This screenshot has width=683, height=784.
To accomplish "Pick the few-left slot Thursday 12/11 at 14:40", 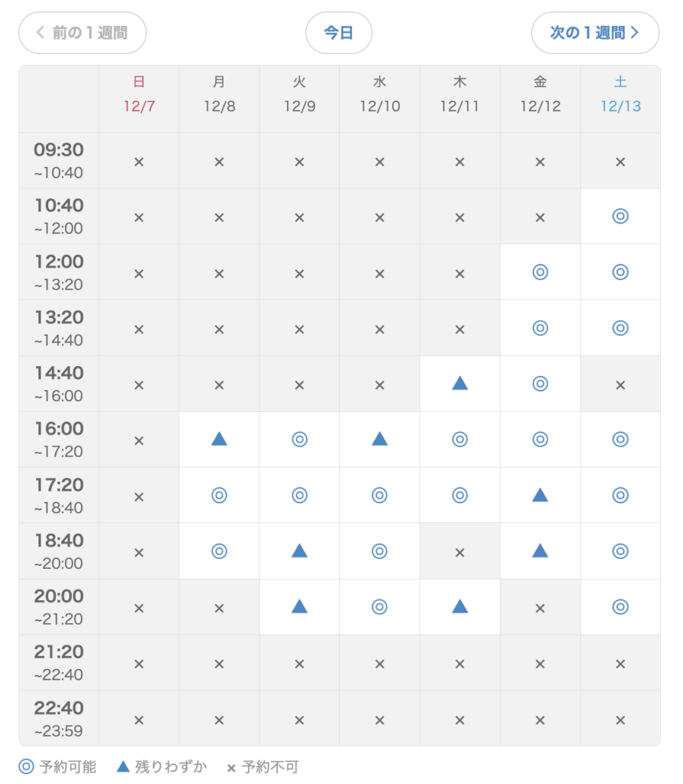I will coord(459,383).
